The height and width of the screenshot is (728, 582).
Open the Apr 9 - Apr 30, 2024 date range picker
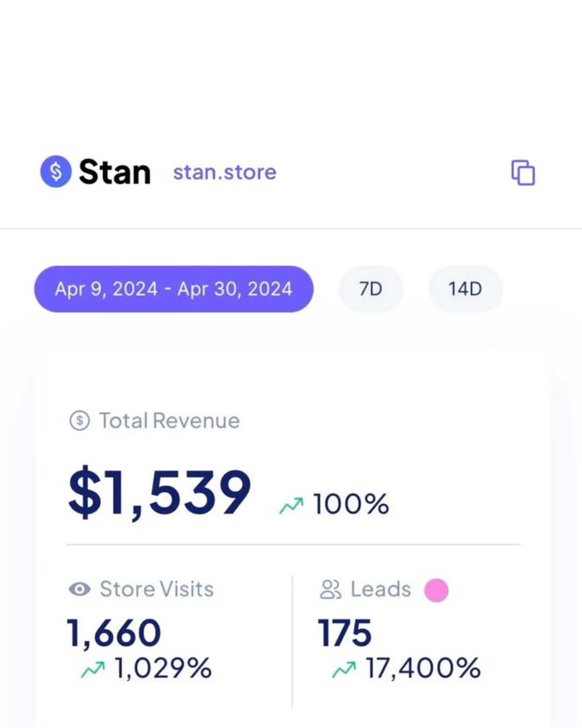[174, 289]
